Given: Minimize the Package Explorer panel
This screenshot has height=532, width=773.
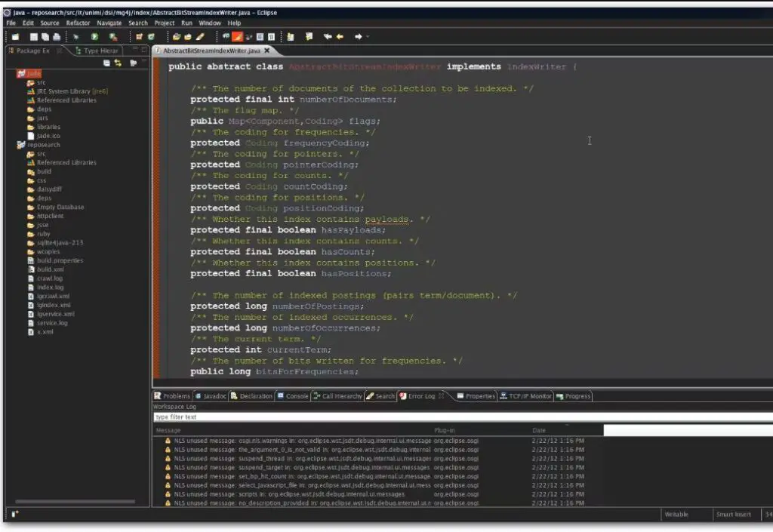Looking at the screenshot, I should [134, 49].
